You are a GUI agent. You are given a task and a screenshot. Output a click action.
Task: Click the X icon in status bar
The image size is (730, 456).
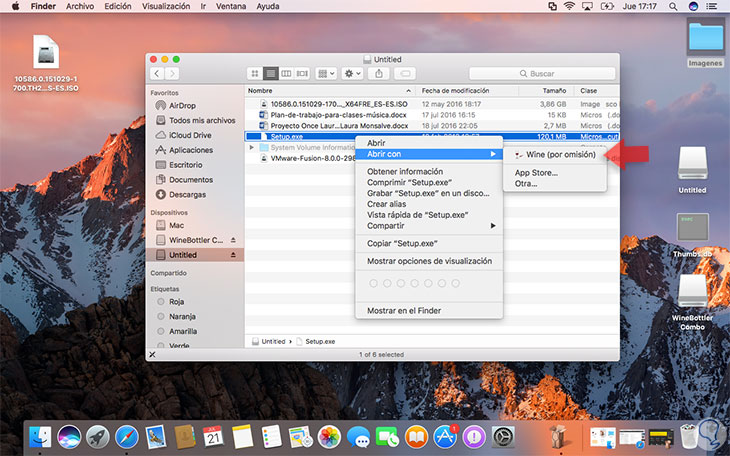(152, 355)
